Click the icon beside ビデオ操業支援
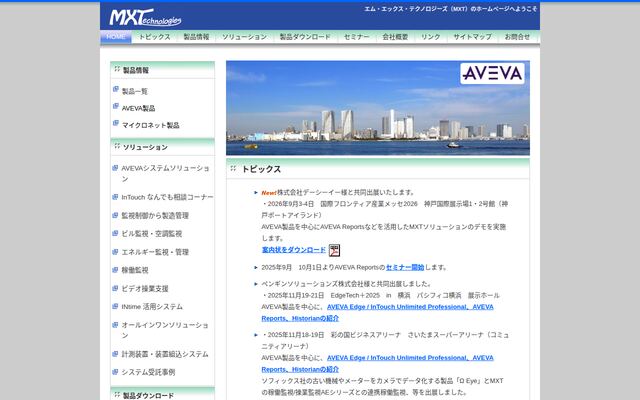The width and height of the screenshot is (640, 400). coord(115,288)
